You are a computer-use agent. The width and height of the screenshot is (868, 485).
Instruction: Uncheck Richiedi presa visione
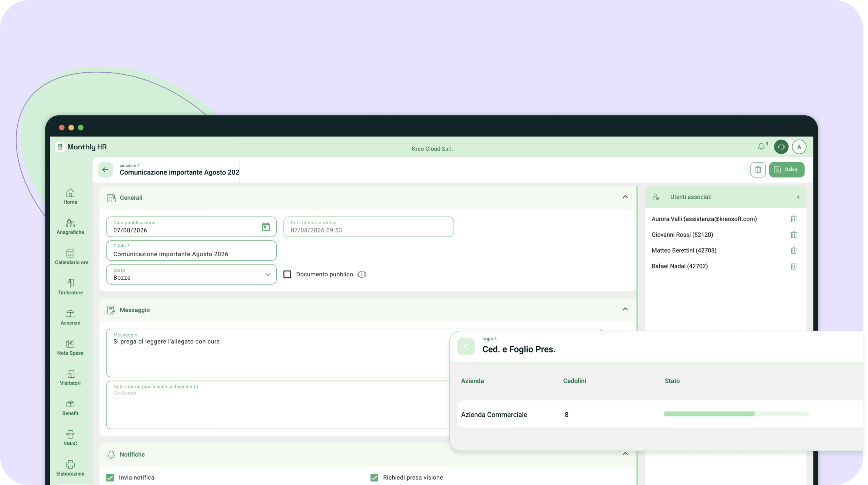point(374,478)
